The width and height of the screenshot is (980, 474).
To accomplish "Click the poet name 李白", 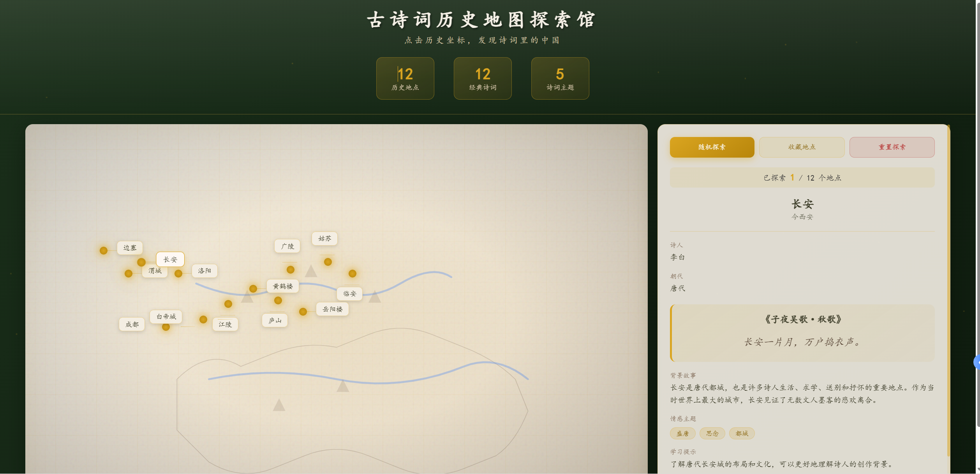I will (678, 257).
